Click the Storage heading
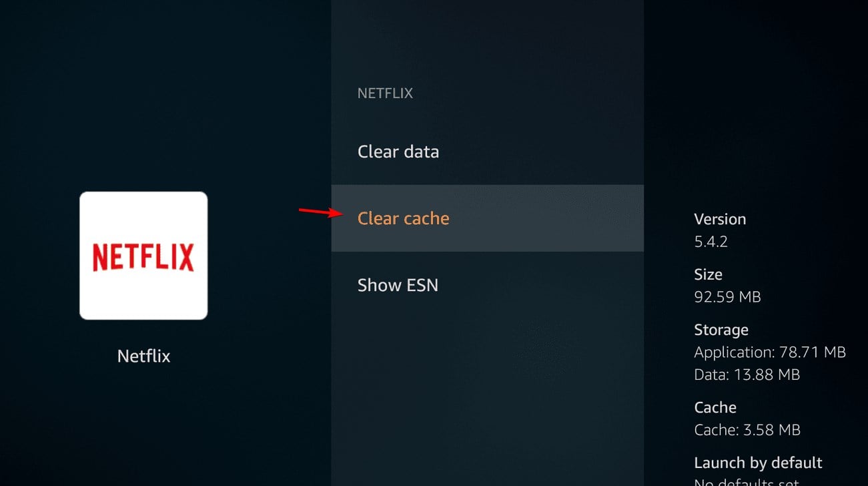868x486 pixels. pos(721,330)
